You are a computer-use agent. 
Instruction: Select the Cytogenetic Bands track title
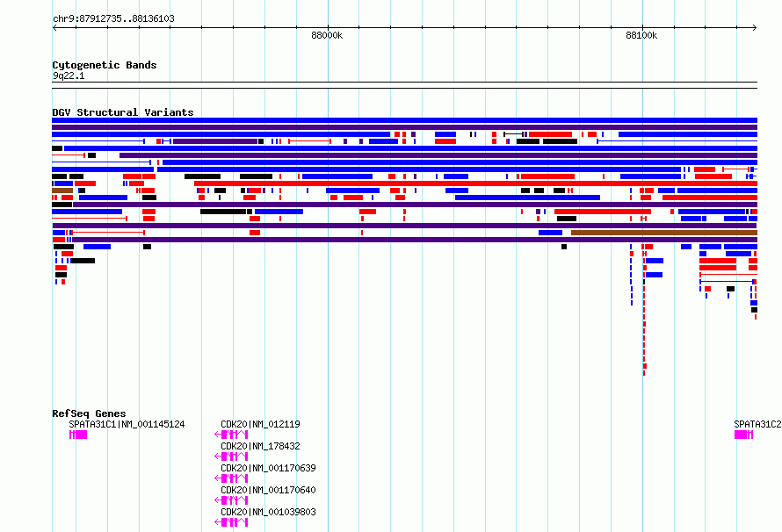(105, 65)
